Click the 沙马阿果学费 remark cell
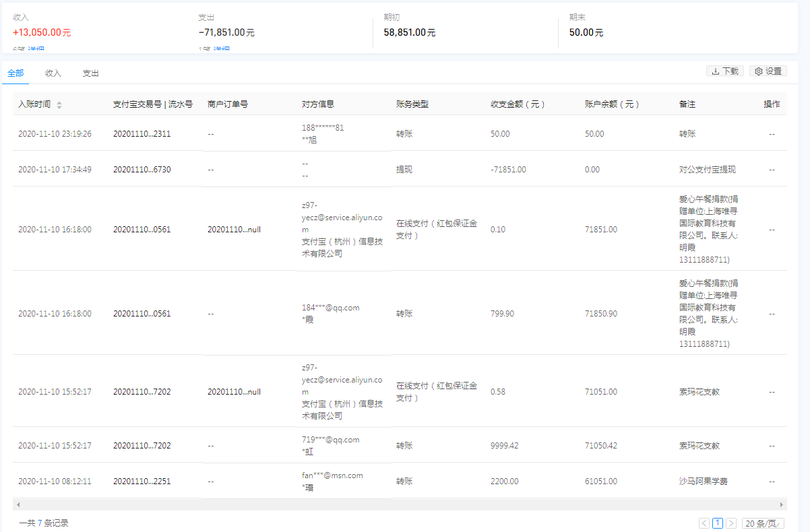 pyautogui.click(x=703, y=481)
